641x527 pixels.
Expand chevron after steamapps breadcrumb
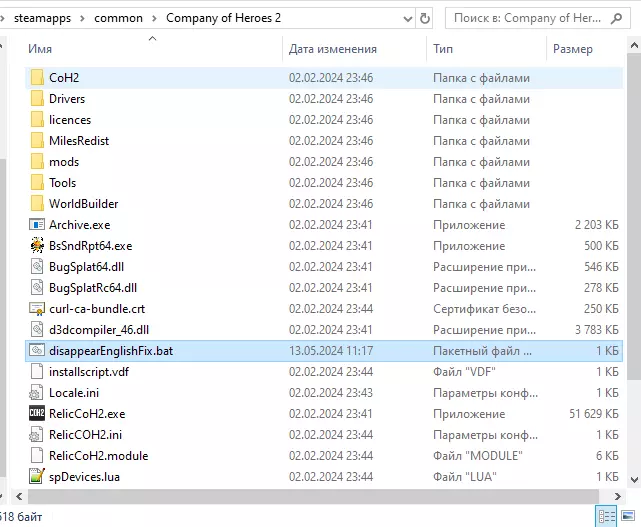pyautogui.click(x=83, y=18)
